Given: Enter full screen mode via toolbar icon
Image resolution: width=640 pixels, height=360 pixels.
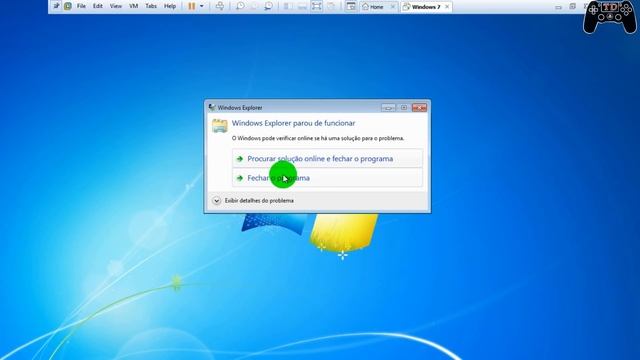Looking at the screenshot, I should coord(316,6).
